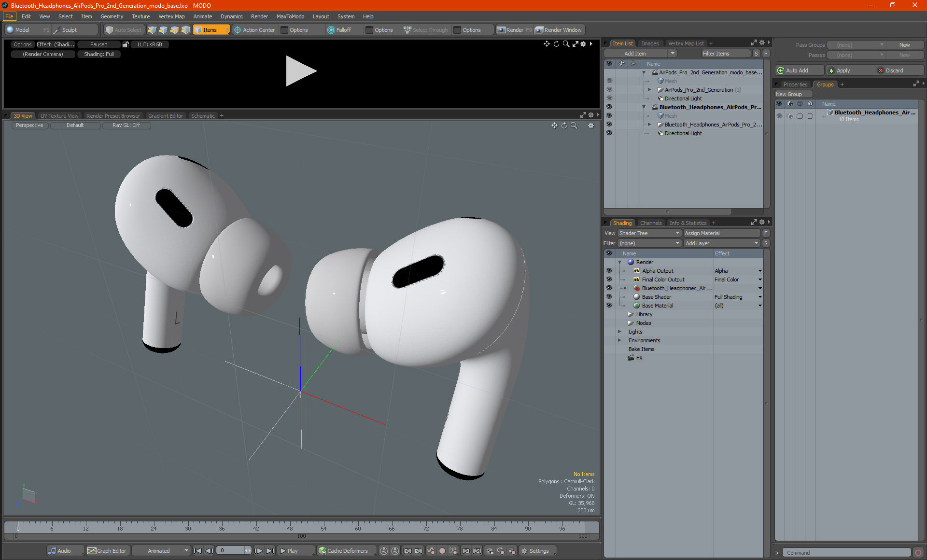Open the Dynamics menu
This screenshot has height=560, width=927.
click(x=231, y=16)
